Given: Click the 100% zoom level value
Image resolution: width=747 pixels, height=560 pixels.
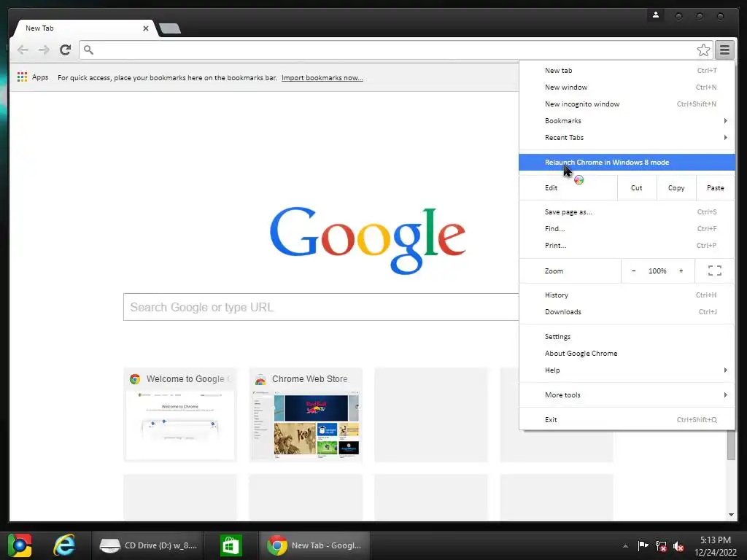Looking at the screenshot, I should tap(657, 271).
